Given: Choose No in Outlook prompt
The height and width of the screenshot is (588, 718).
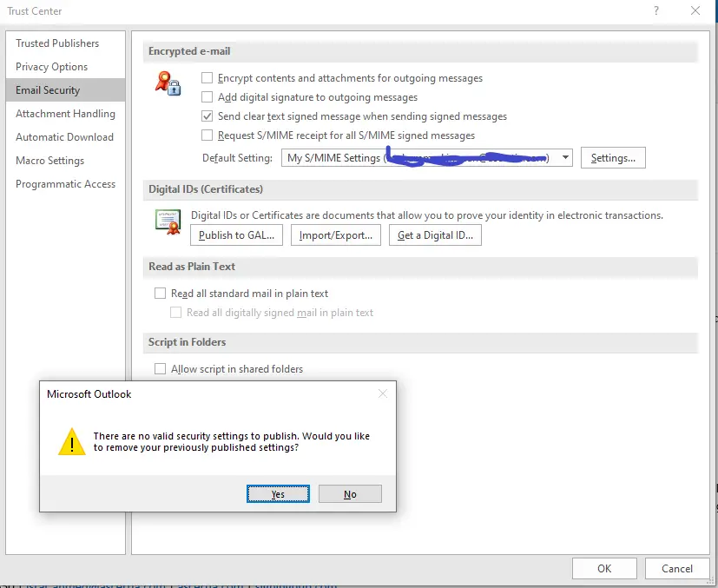Looking at the screenshot, I should point(350,493).
